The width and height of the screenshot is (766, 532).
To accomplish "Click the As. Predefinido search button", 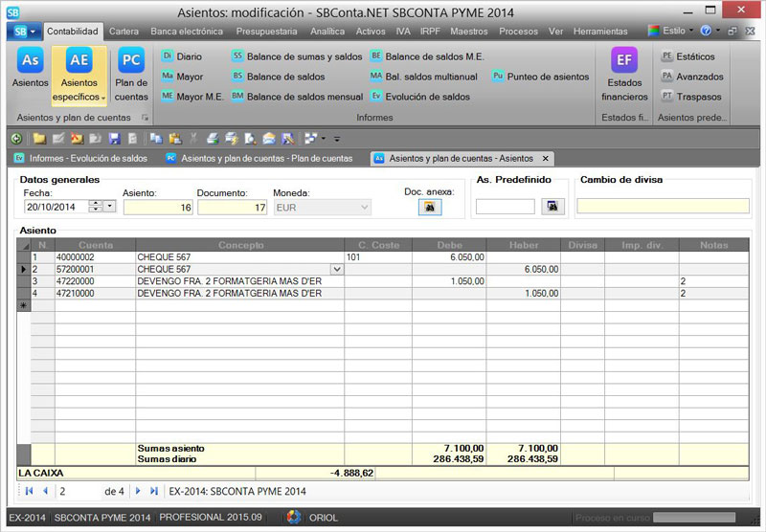I will click(552, 207).
